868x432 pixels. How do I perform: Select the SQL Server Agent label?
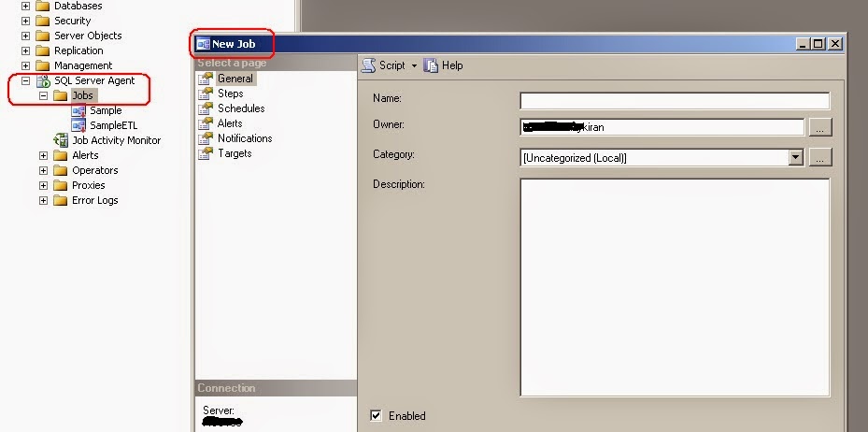point(94,80)
